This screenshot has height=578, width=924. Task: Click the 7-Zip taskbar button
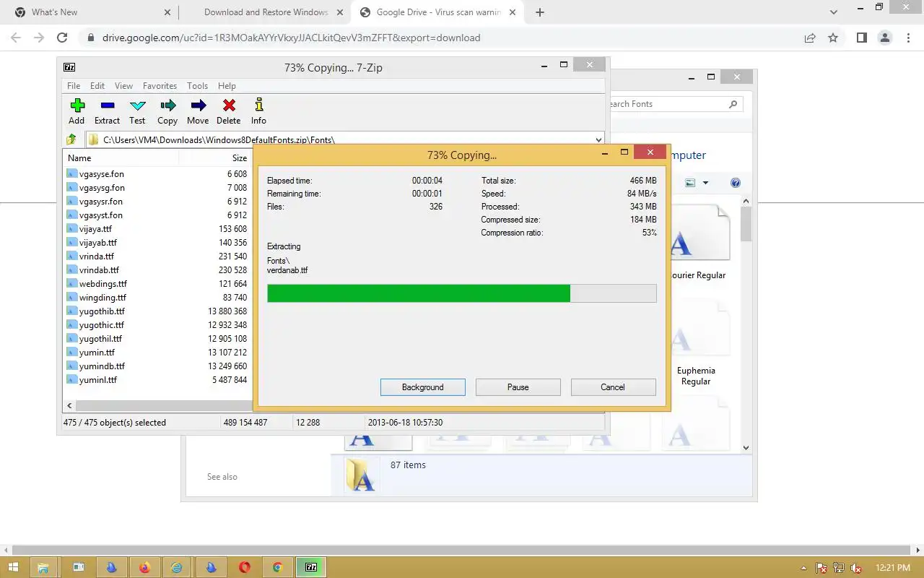(311, 567)
